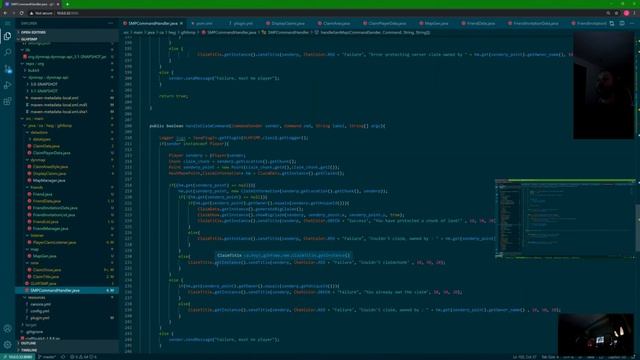This screenshot has width=640, height=360.
Task: Open MapGen.java in the explorer
Action: click(x=67, y=256)
